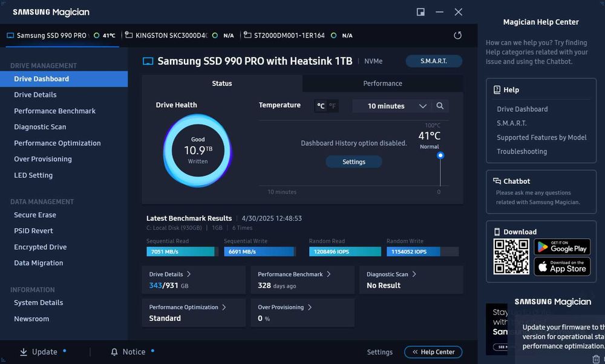Click the download QR code image

(511, 256)
